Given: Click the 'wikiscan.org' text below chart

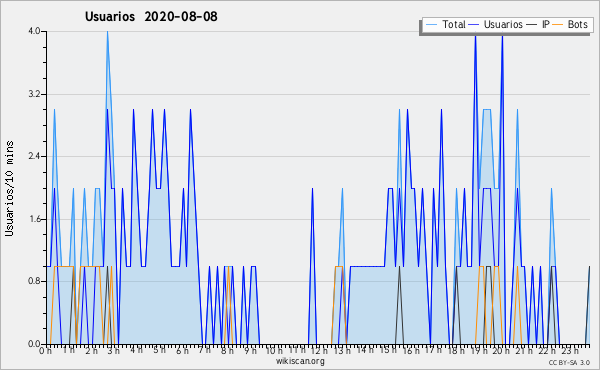Looking at the screenshot, I should (300, 361).
